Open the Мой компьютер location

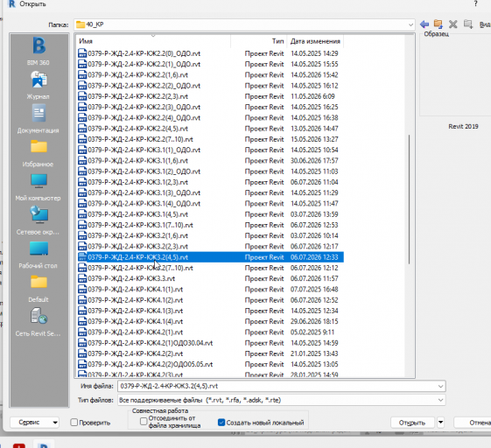pyautogui.click(x=39, y=186)
